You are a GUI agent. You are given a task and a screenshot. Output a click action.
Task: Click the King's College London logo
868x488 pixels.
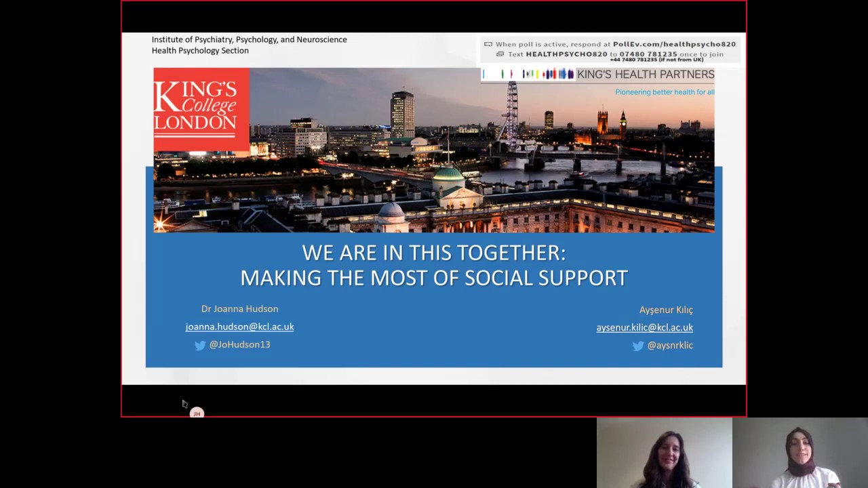tap(201, 109)
